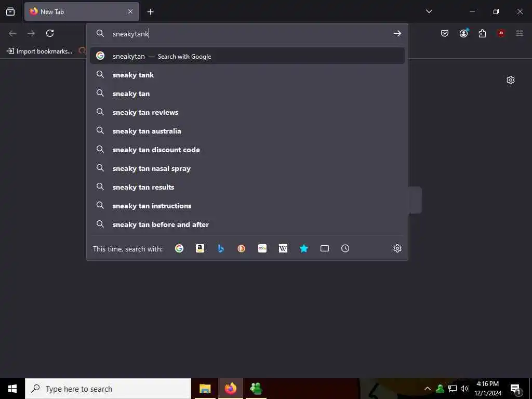Select the New Tab tab

coord(82,11)
